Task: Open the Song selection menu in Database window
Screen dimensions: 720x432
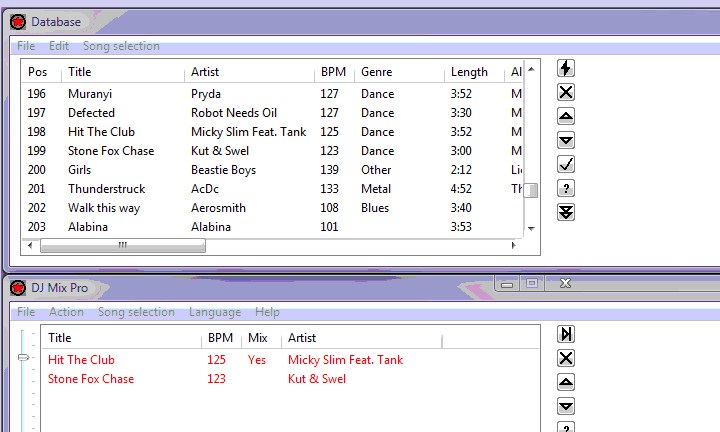Action: pyautogui.click(x=121, y=46)
